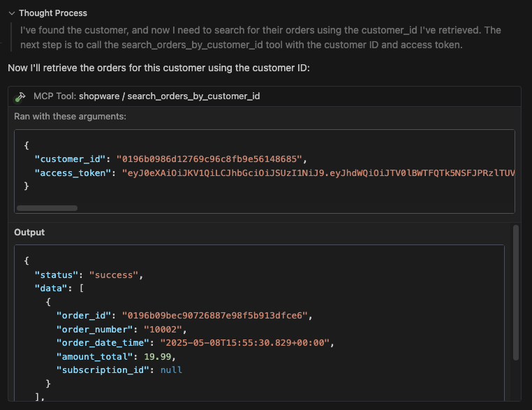Click the horizontal scrollbar under arguments
Screen dimensions: 532x410
tap(47, 208)
